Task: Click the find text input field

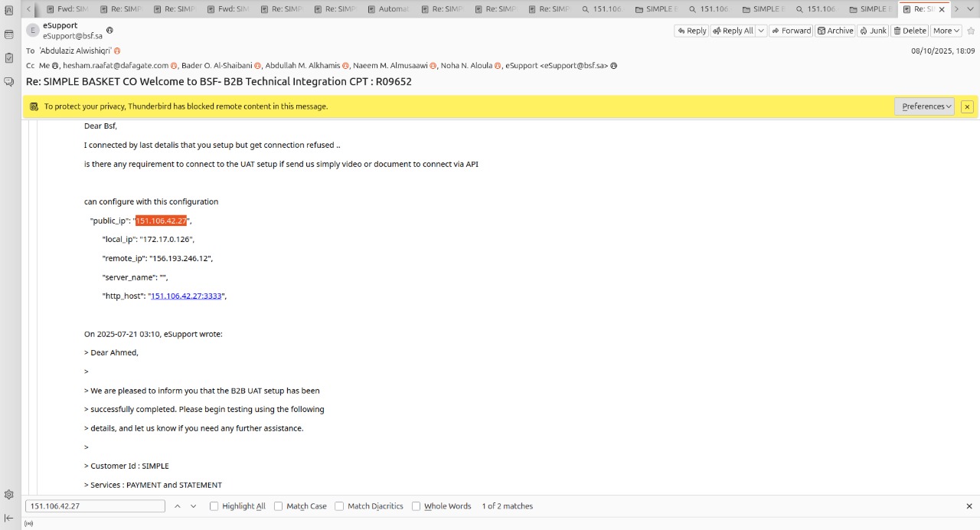Action: coord(95,506)
